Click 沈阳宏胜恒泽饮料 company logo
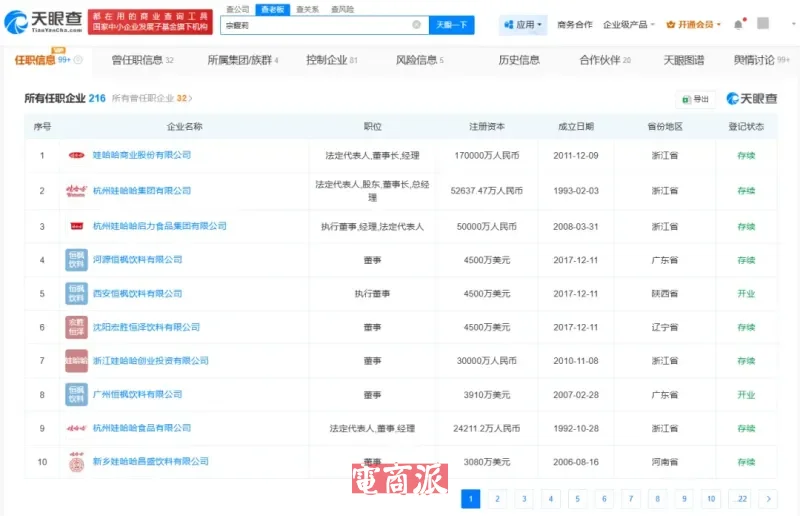This screenshot has height=516, width=800. pos(77,327)
